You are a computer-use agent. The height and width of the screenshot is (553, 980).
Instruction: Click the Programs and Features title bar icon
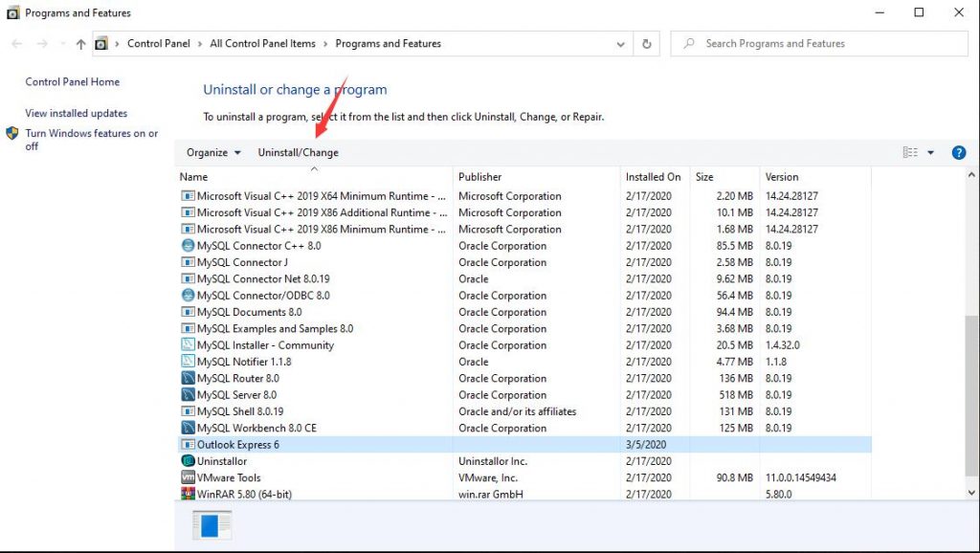click(12, 12)
